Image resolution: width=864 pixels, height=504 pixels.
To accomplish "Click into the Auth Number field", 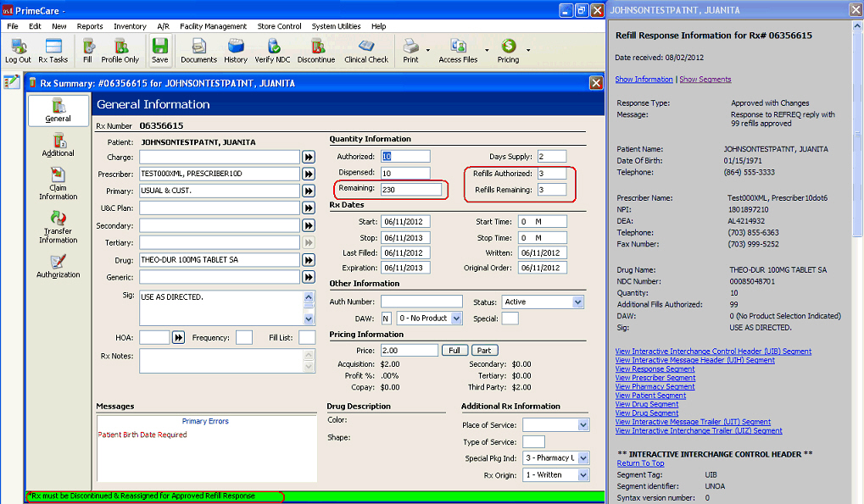I will [x=421, y=302].
